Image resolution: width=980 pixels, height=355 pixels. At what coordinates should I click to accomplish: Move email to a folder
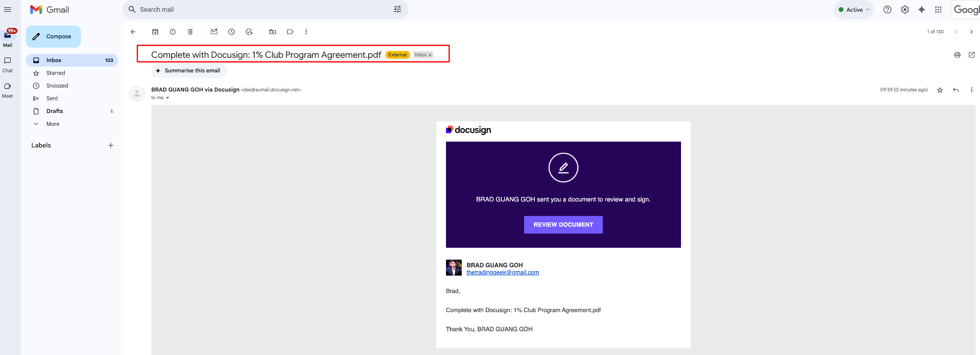coord(273,32)
